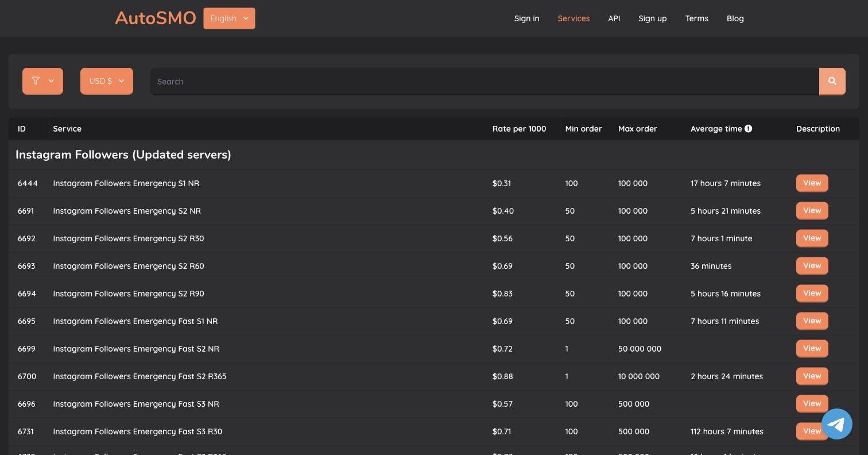Click 'Instagram Followers Emergency S2 R60' service name
Screen dimensions: 868x455
pos(129,266)
